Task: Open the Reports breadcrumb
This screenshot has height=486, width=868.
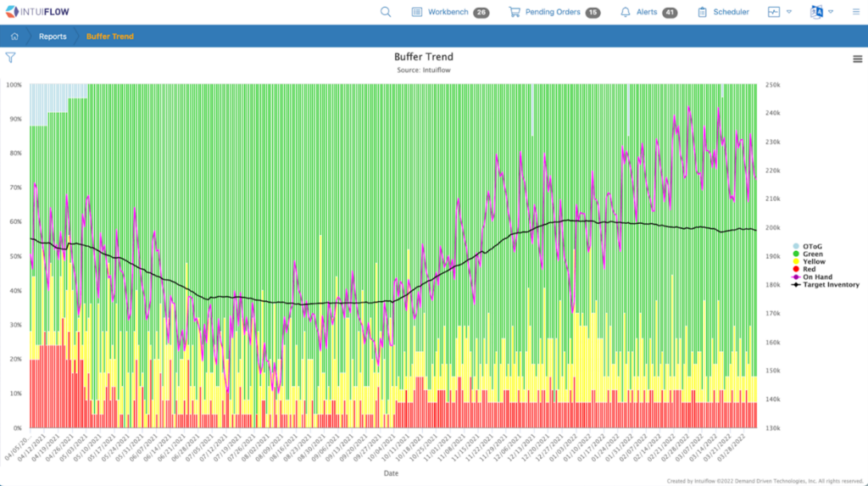Action: (x=53, y=36)
